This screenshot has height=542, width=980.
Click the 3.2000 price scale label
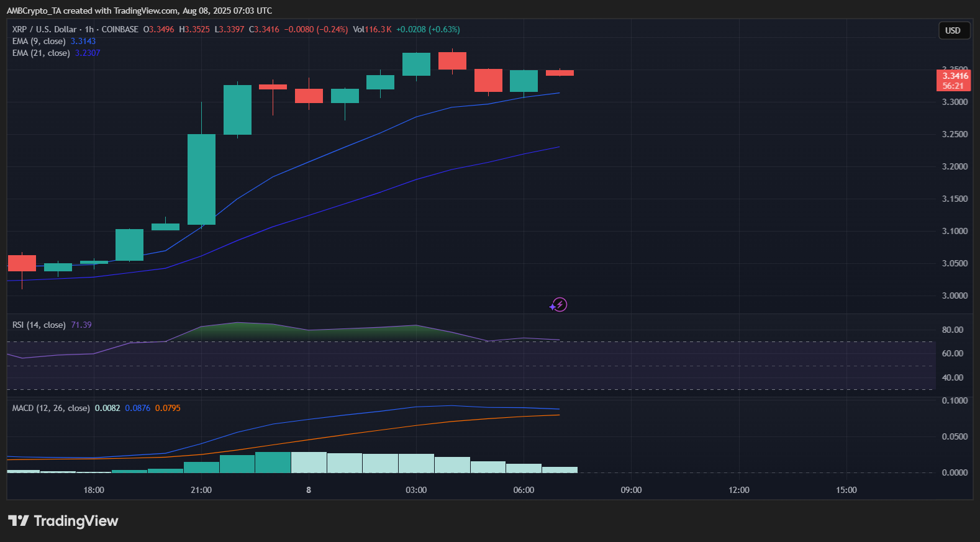tap(955, 166)
